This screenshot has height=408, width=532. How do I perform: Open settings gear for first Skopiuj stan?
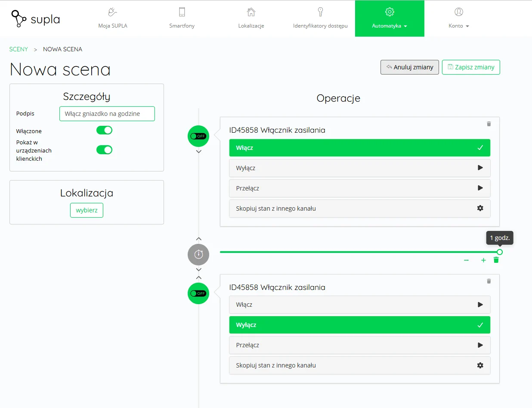(x=480, y=209)
